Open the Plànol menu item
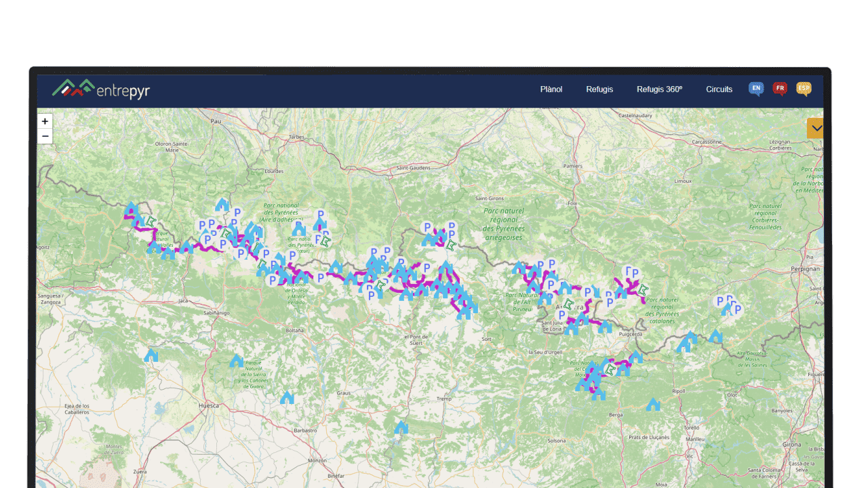The width and height of the screenshot is (868, 488). [x=551, y=89]
